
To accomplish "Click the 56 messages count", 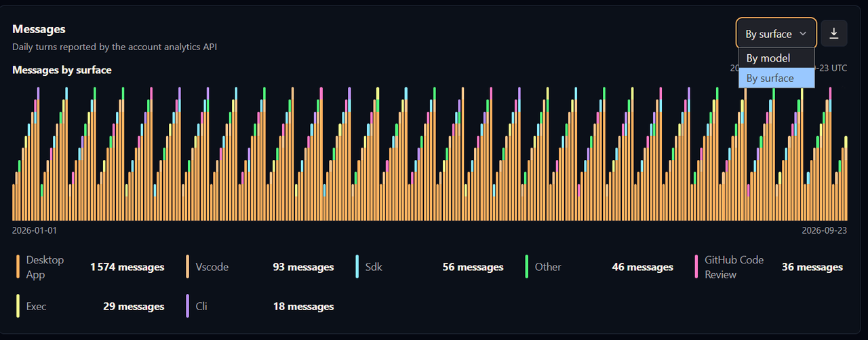I will (473, 267).
